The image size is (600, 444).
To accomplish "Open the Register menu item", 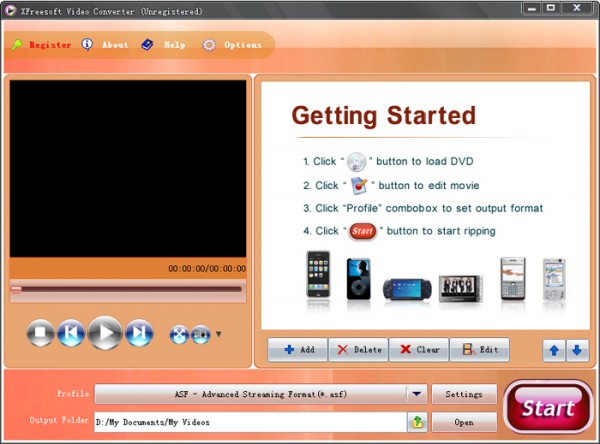I will [41, 45].
